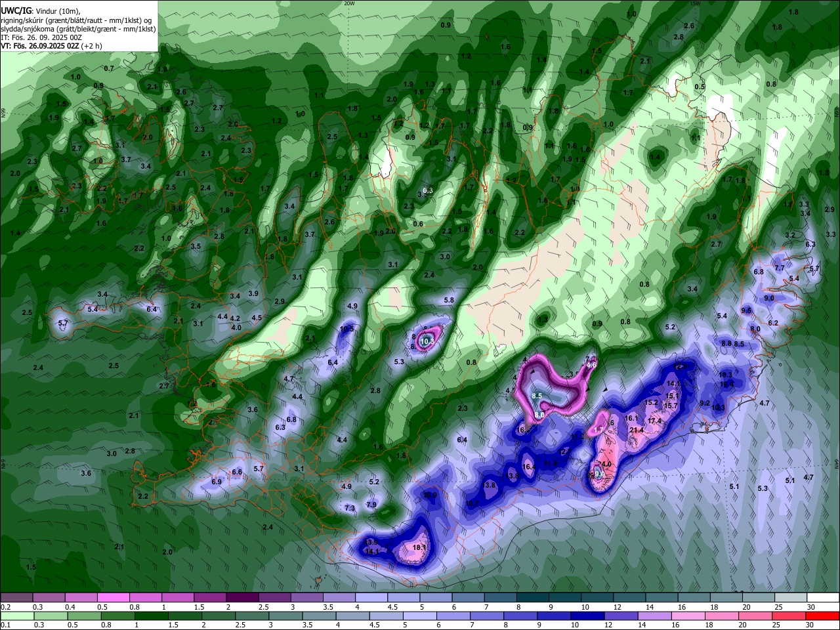Image resolution: width=840 pixels, height=630 pixels.
Task: Click the header line 'UWC/IG: Vindur (10m),'
Action: 41,11
